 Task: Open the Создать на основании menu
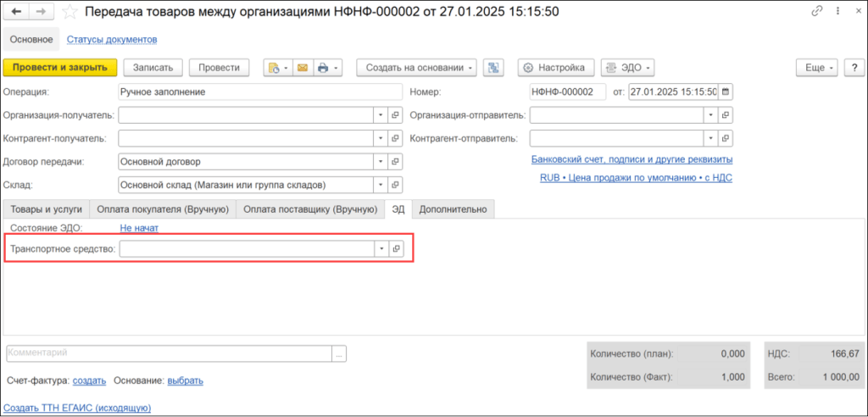click(x=416, y=68)
